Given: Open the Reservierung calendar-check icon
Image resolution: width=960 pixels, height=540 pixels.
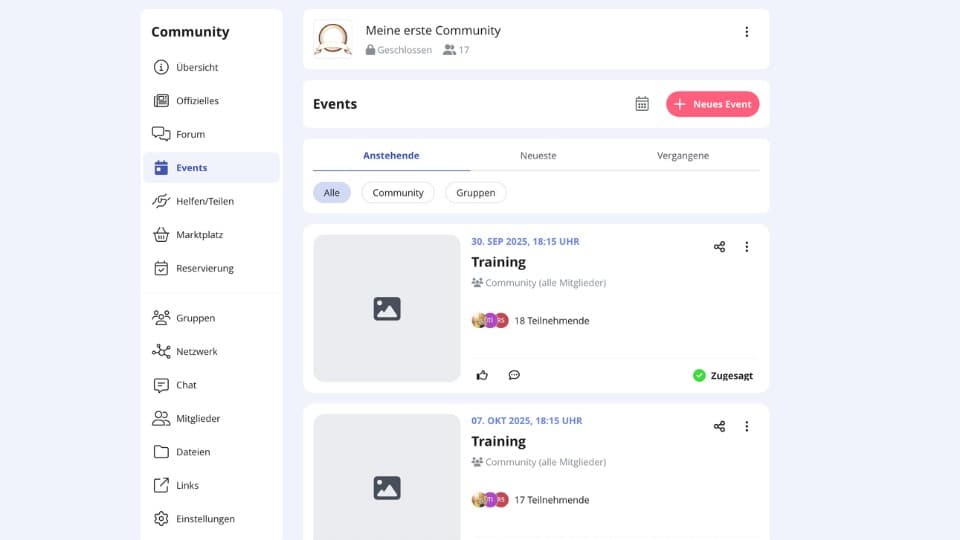Looking at the screenshot, I should pyautogui.click(x=161, y=268).
